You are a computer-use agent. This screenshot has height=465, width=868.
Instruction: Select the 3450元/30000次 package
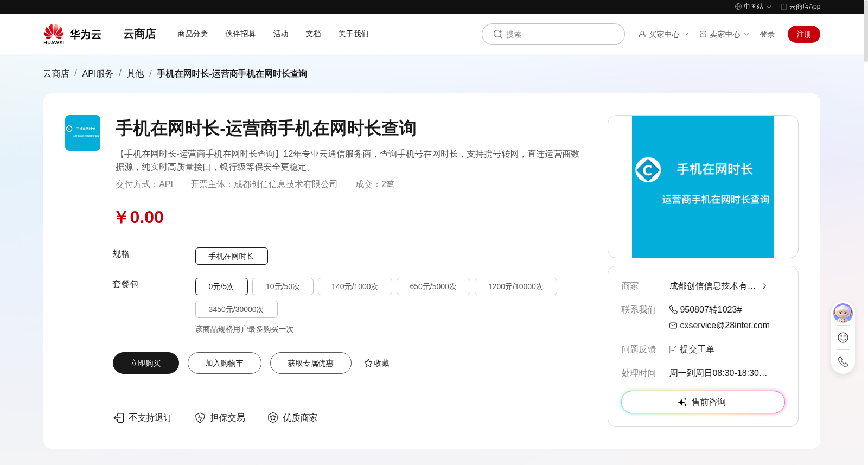[236, 309]
